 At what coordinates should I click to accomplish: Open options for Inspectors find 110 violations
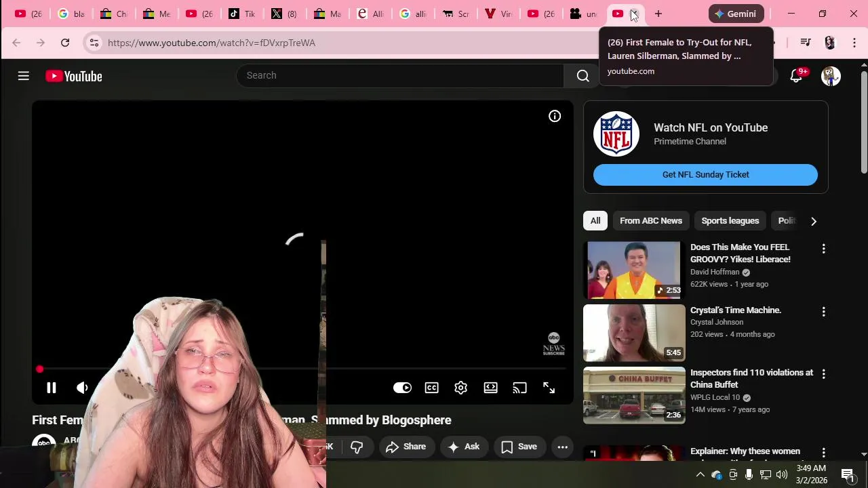click(x=823, y=374)
